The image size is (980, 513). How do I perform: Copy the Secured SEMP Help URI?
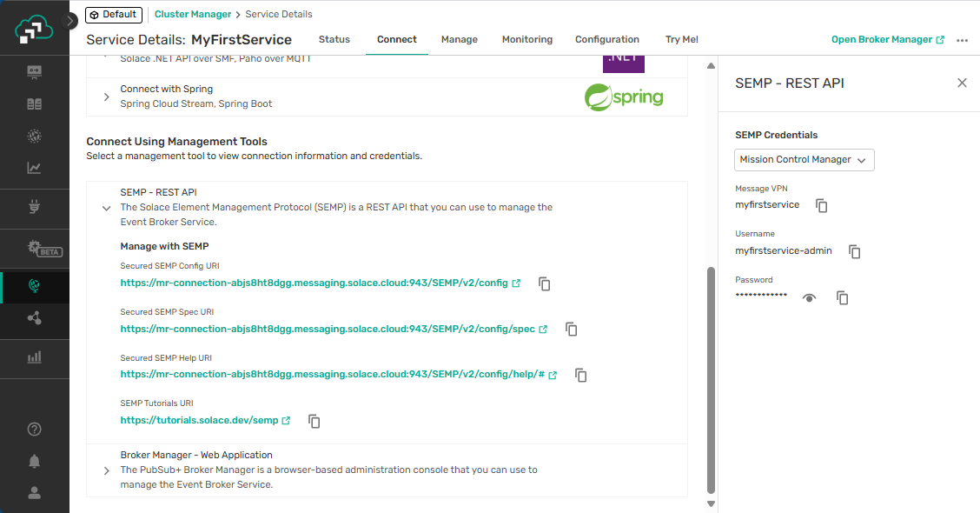pos(580,376)
